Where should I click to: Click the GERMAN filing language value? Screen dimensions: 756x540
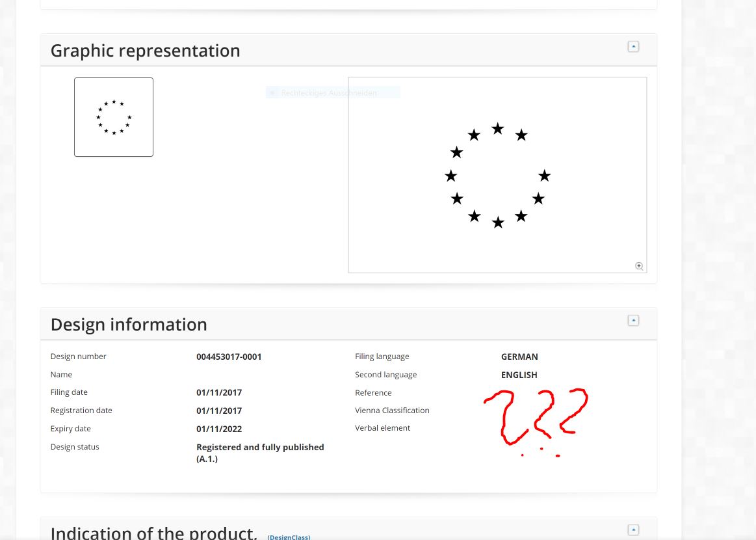tap(519, 357)
